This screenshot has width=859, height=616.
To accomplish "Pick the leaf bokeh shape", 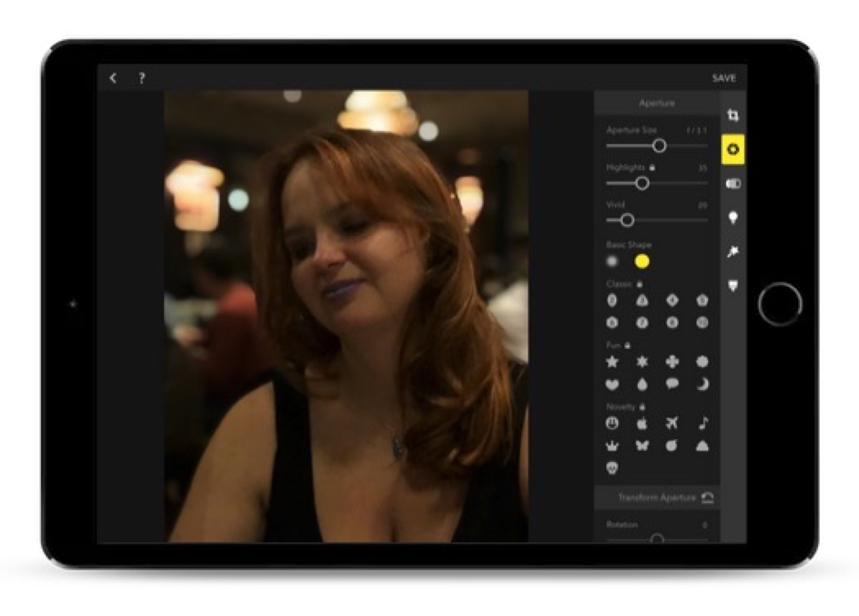I will click(x=672, y=446).
